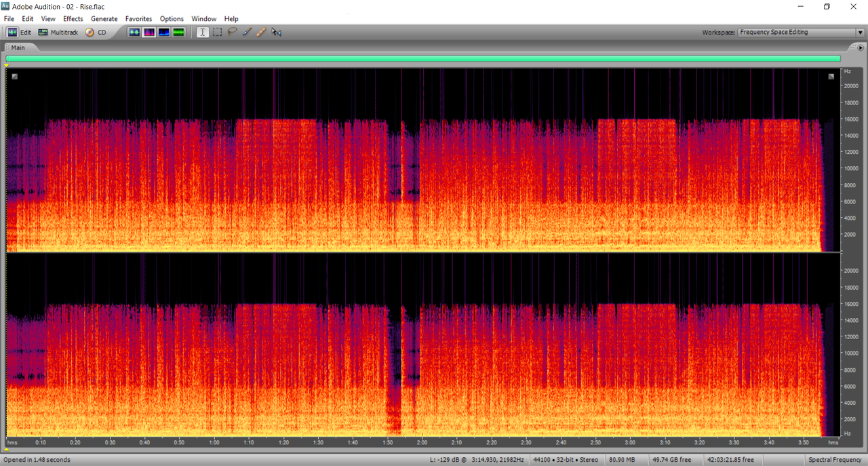Open the Edit menu
This screenshot has width=868, height=466.
point(27,19)
